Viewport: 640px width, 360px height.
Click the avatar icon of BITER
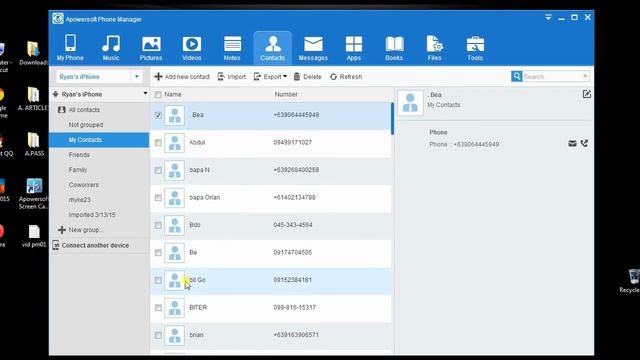click(x=175, y=308)
